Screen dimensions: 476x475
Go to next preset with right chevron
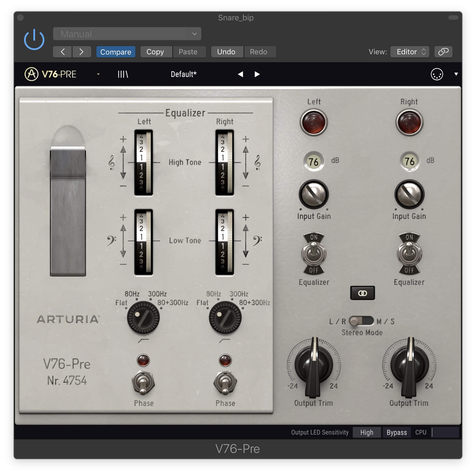click(x=81, y=52)
